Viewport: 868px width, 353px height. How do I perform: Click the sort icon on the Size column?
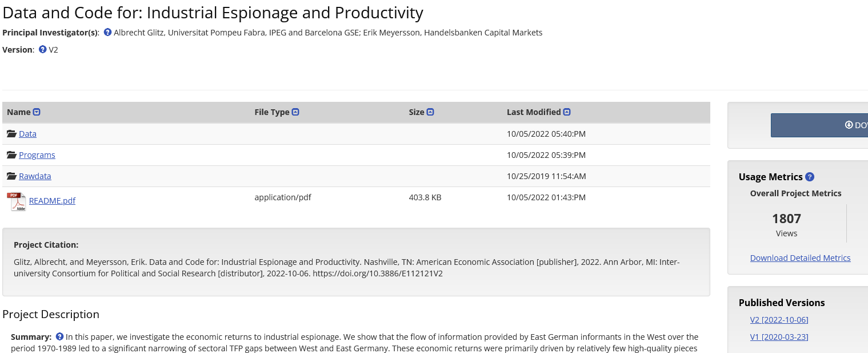pos(430,112)
